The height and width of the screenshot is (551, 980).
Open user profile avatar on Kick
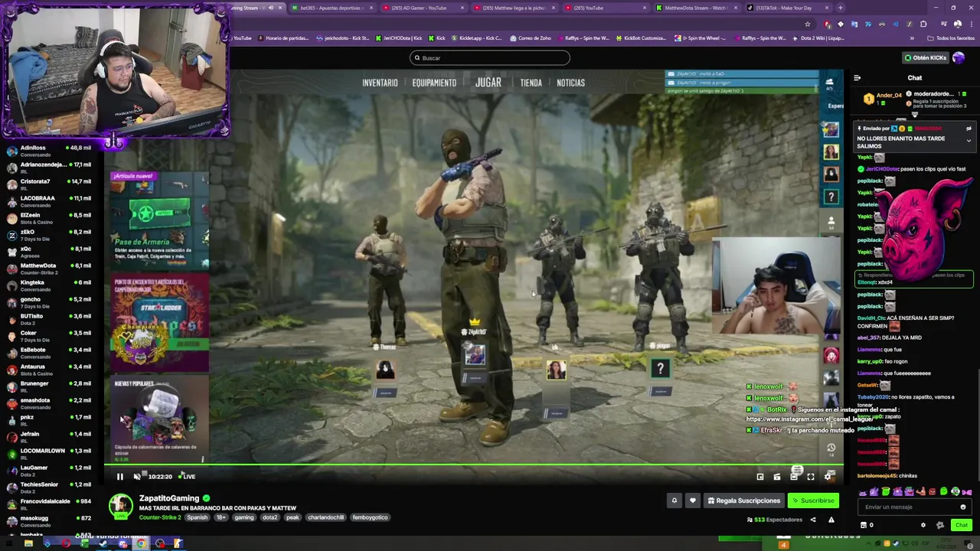tap(960, 57)
